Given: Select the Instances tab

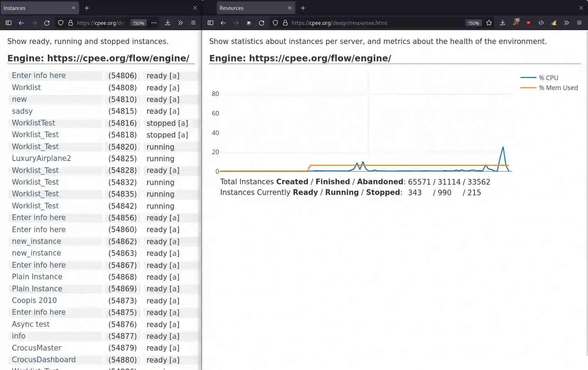Looking at the screenshot, I should 40,8.
